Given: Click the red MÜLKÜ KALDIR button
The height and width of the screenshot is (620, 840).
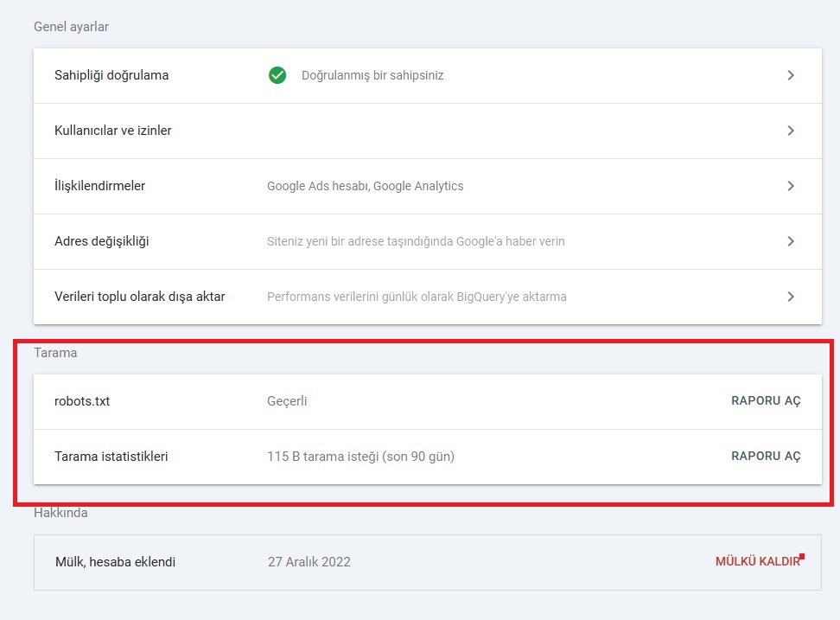Looking at the screenshot, I should tap(757, 562).
